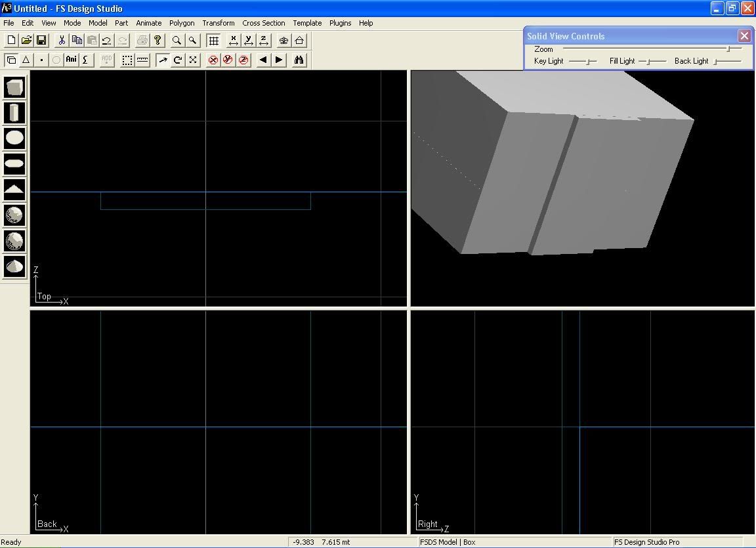Click the Back Light slider
This screenshot has height=548, width=756.
pos(728,61)
